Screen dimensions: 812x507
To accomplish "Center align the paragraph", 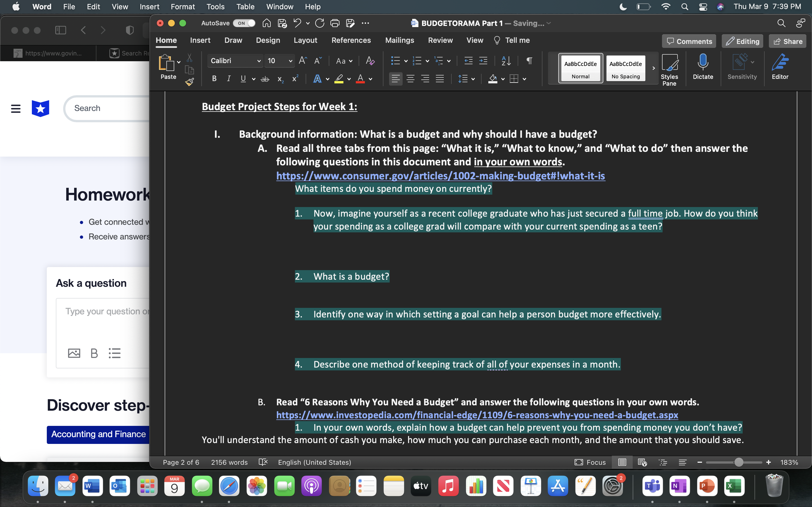I will [x=410, y=79].
